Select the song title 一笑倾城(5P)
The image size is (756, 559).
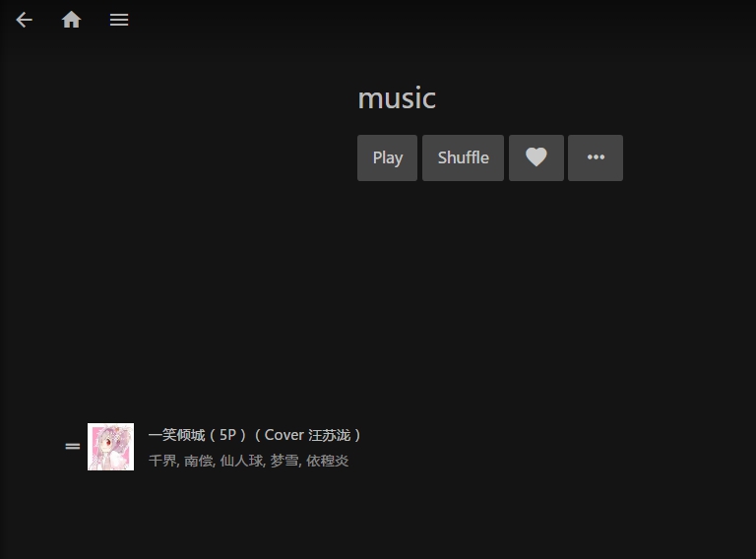point(198,435)
